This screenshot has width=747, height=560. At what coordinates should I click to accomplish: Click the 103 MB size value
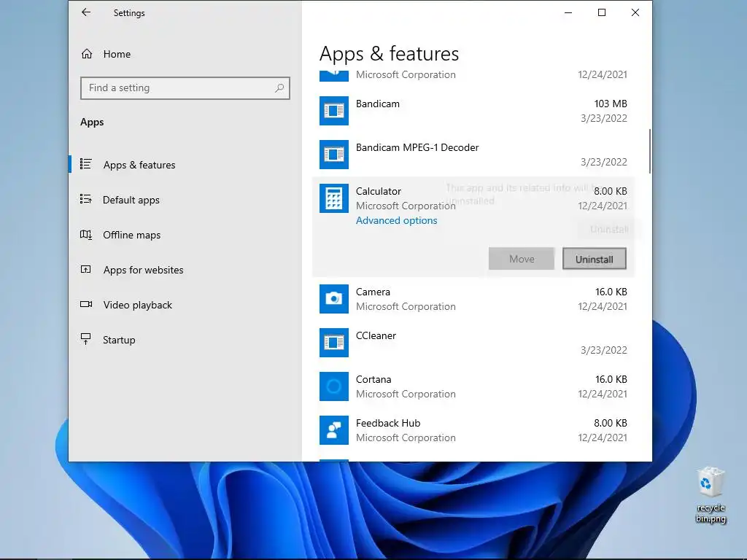coord(611,104)
